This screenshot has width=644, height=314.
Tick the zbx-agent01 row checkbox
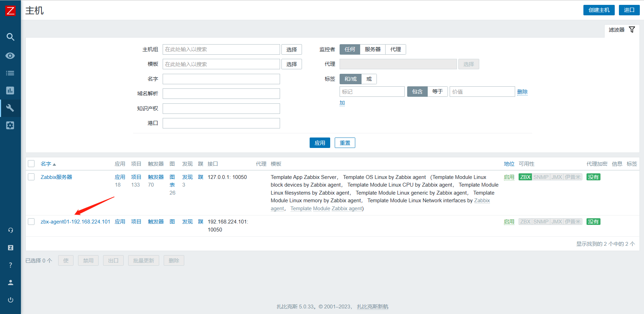(31, 221)
